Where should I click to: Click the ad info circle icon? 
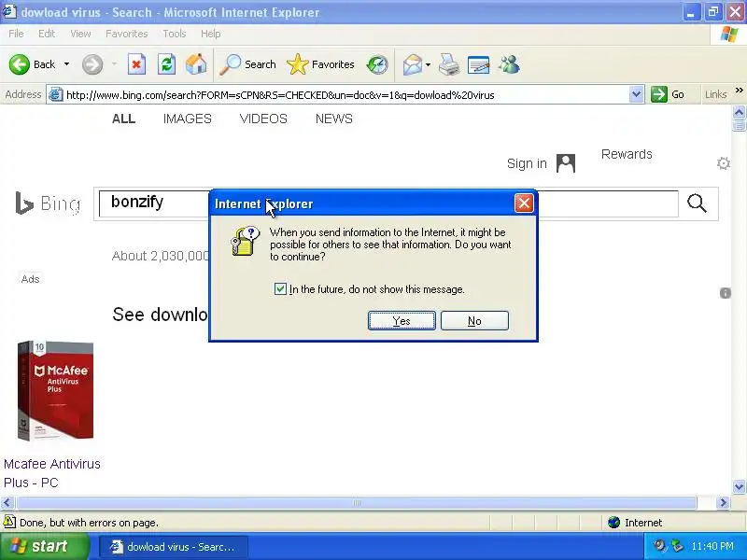pos(726,293)
